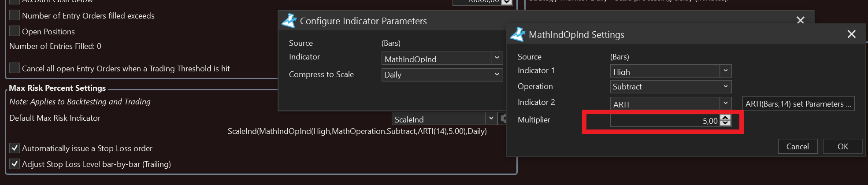Disable Adjust Stop Loss Level bar-by-bar trailing

pos(15,164)
